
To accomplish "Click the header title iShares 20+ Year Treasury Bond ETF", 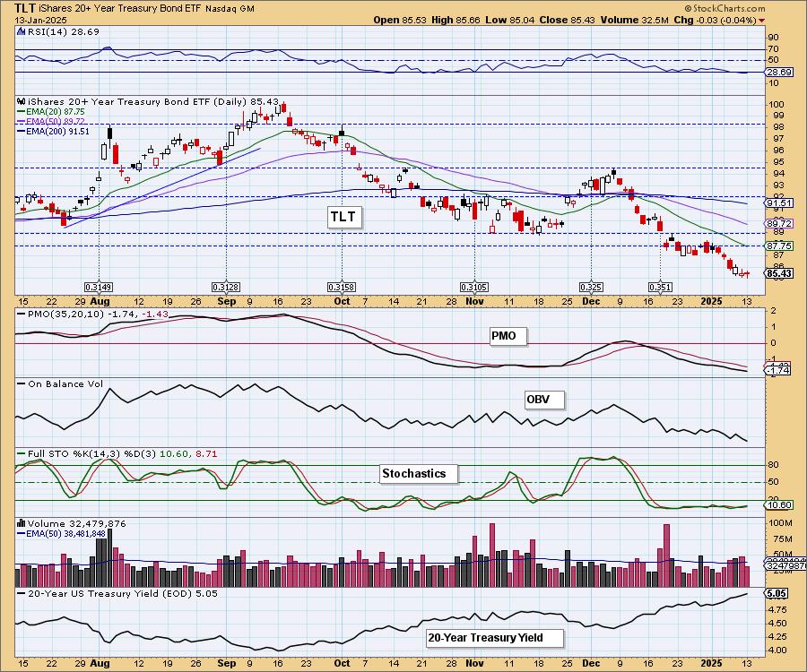I will click(120, 9).
